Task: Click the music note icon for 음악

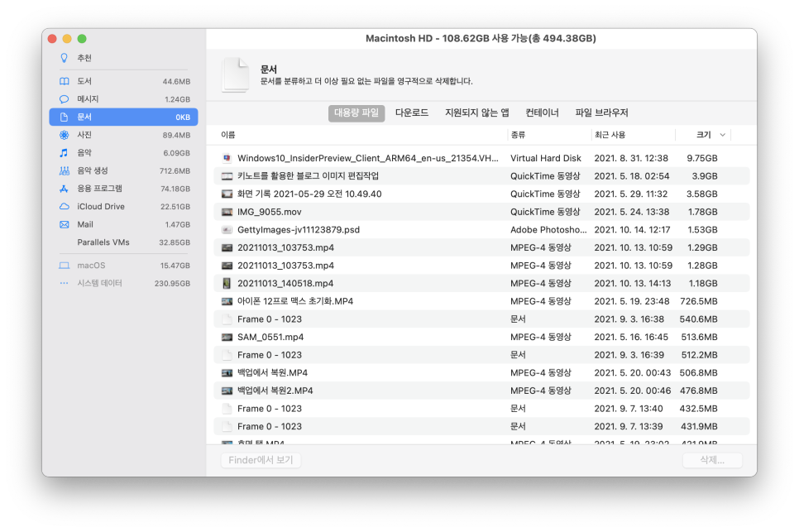Action: click(x=65, y=153)
